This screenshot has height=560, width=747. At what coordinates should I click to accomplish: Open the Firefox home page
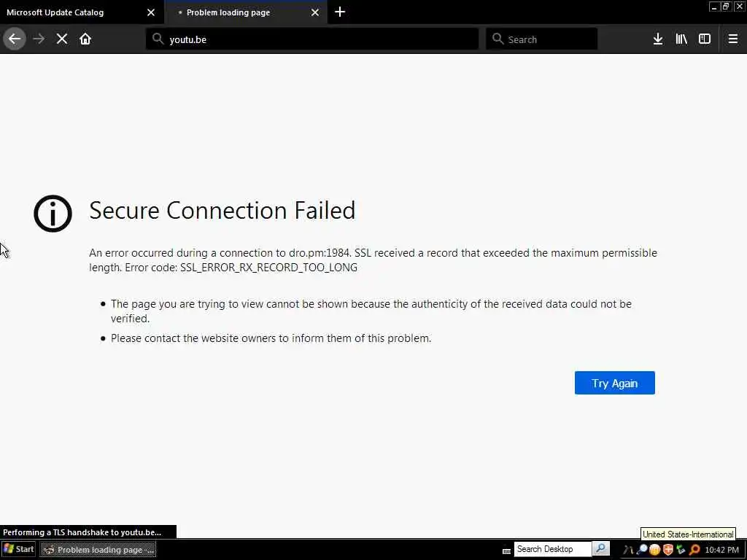point(85,39)
